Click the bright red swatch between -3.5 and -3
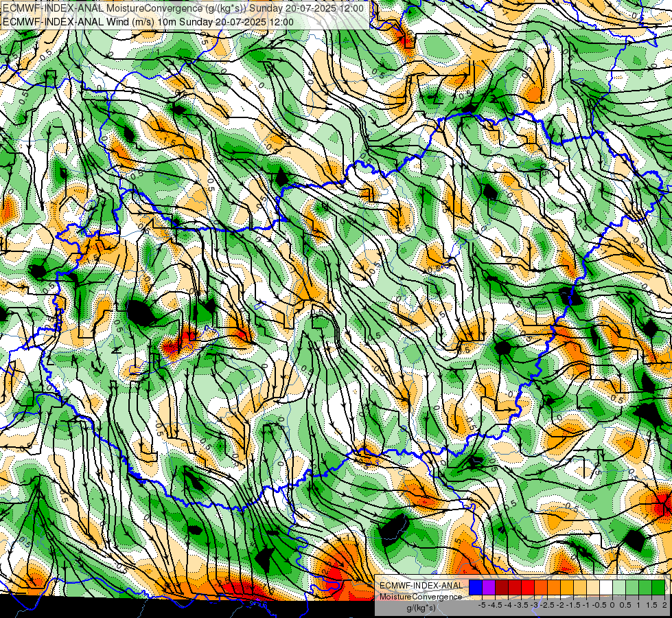The height and width of the screenshot is (618, 672). point(528,587)
